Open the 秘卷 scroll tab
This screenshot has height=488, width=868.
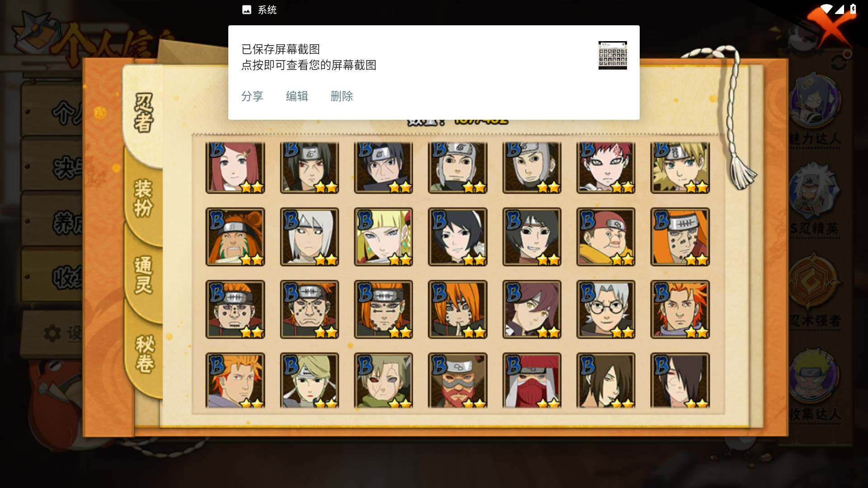pos(144,354)
